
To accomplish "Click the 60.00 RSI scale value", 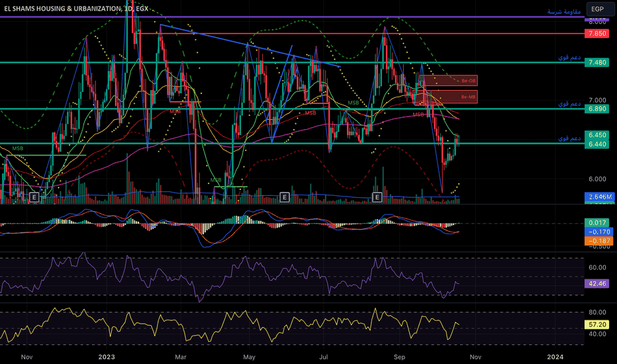I will [x=597, y=267].
